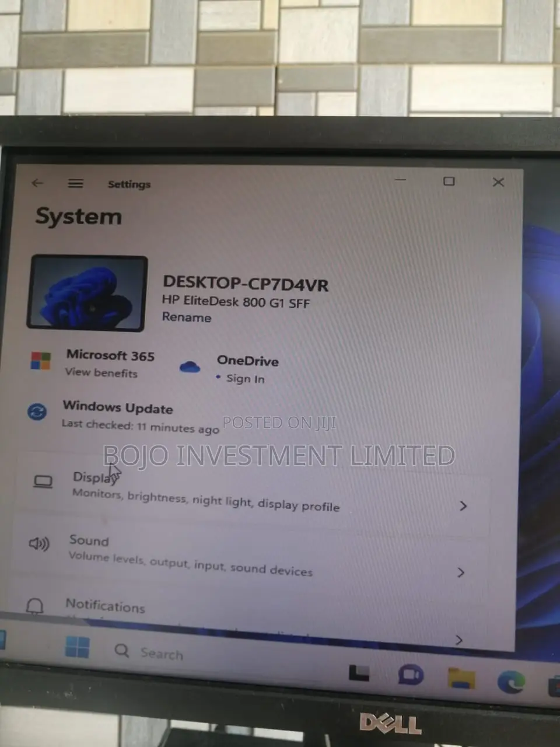Click the Display monitor icon
Screen dimensions: 560x747
(43, 482)
